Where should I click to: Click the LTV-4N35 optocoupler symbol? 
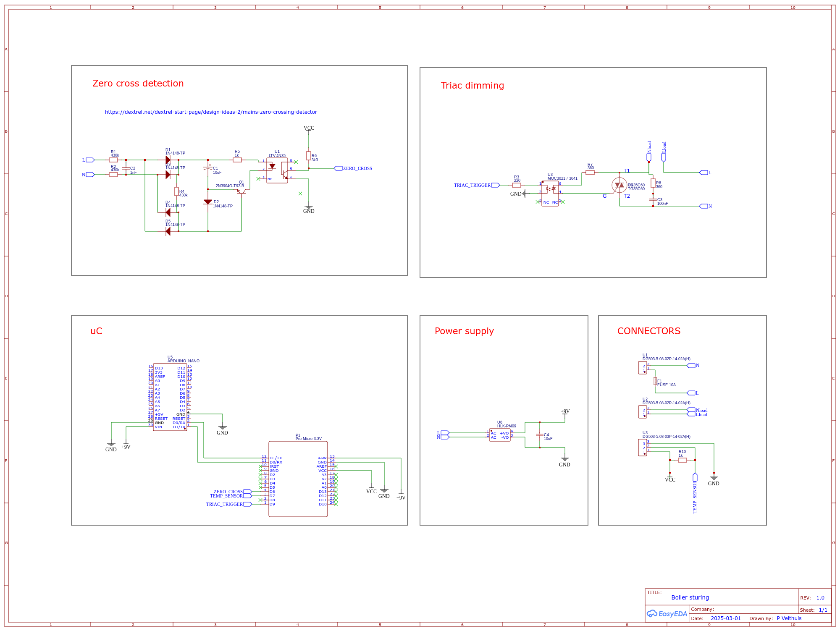tap(277, 170)
